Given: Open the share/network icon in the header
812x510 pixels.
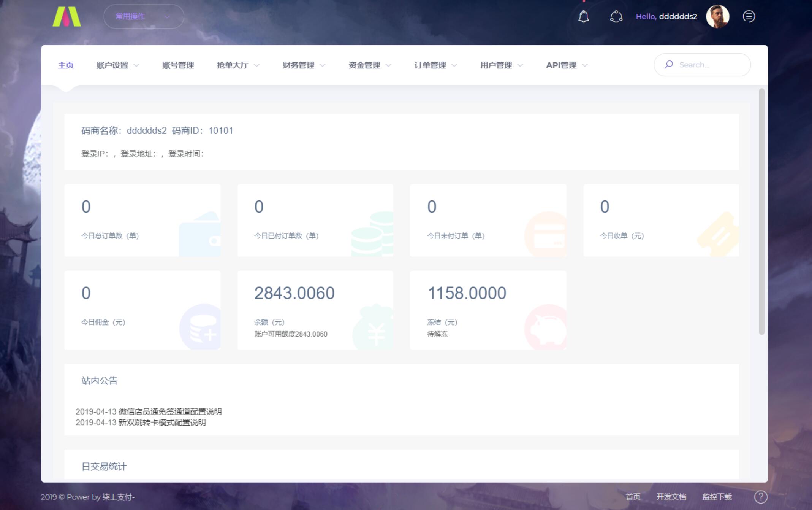Looking at the screenshot, I should (616, 16).
